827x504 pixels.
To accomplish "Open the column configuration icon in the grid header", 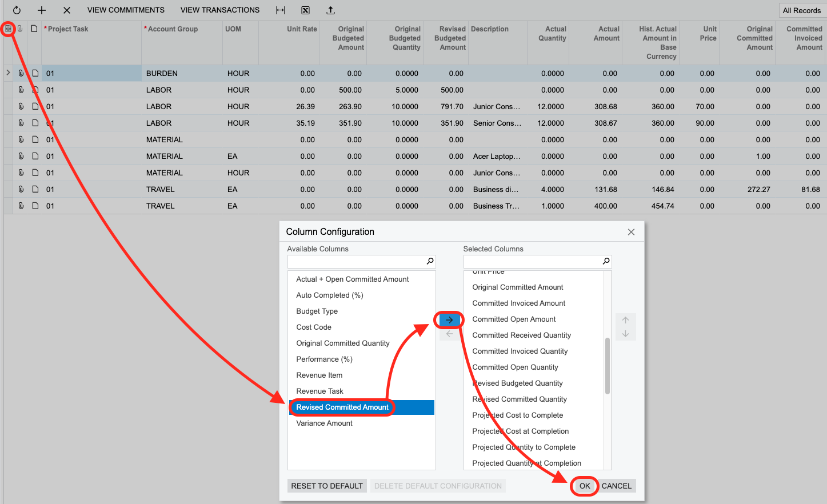I will [8, 29].
